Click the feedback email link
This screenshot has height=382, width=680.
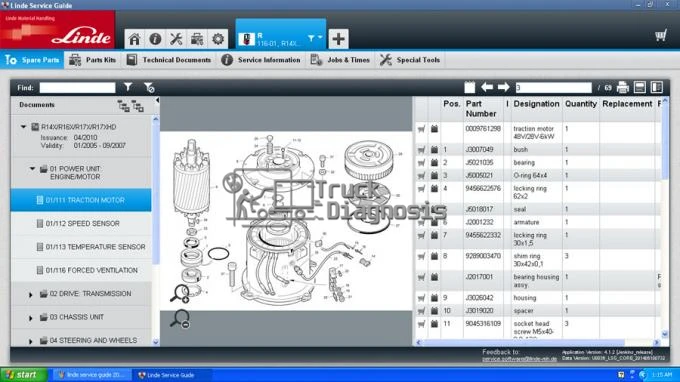(x=519, y=359)
